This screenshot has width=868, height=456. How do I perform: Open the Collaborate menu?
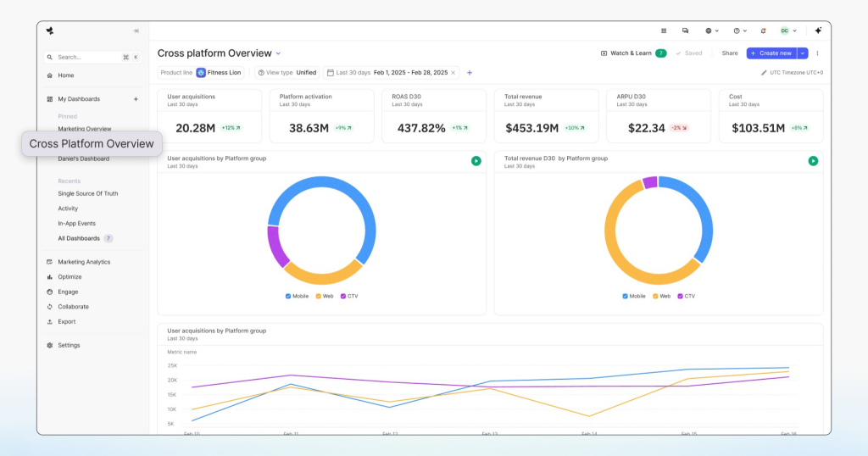pyautogui.click(x=73, y=307)
